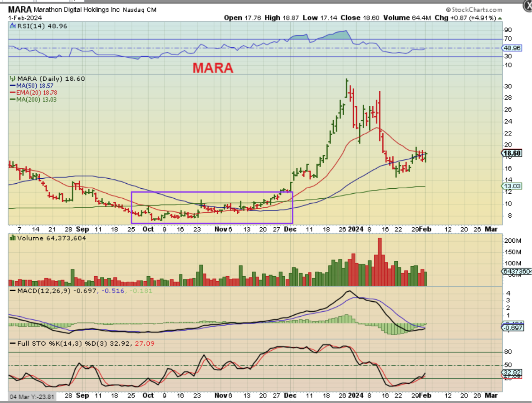
Task: Click the green MA(200) legend line marker
Action: click(13, 100)
